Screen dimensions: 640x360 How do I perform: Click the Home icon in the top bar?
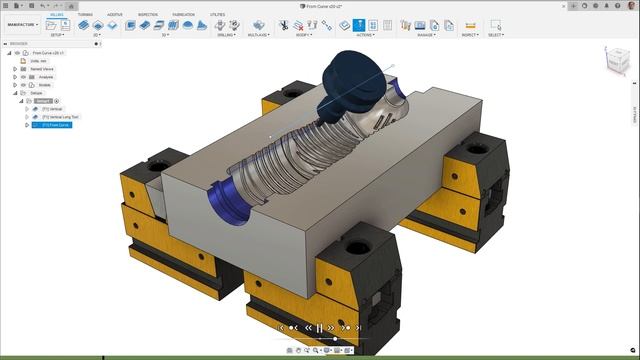pos(71,6)
